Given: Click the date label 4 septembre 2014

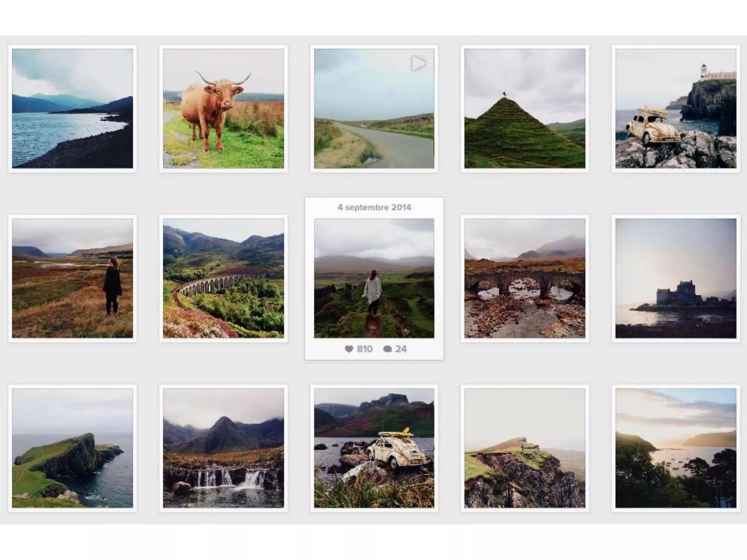Looking at the screenshot, I should pos(374,207).
